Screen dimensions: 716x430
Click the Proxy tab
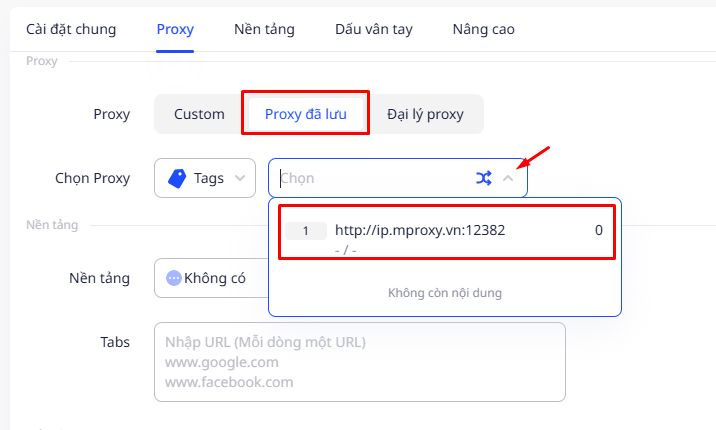[x=175, y=29]
